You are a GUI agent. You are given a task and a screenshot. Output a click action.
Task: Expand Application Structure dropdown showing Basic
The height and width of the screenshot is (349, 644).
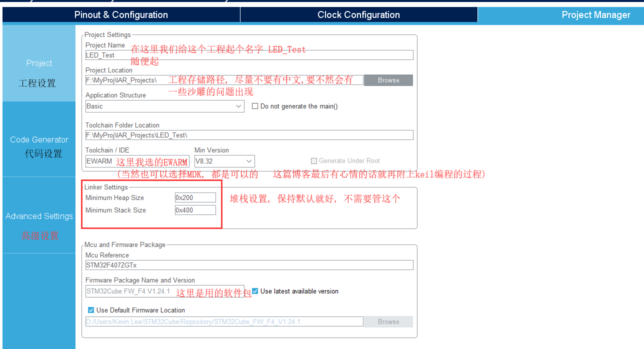tap(165, 106)
